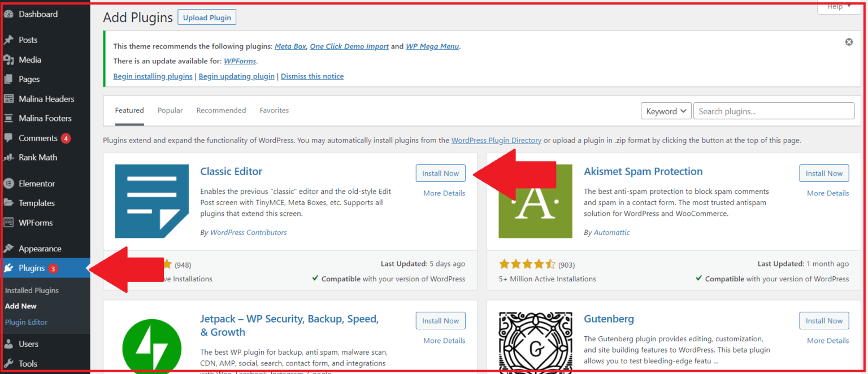Open WPForms sidebar icon

pos(8,223)
